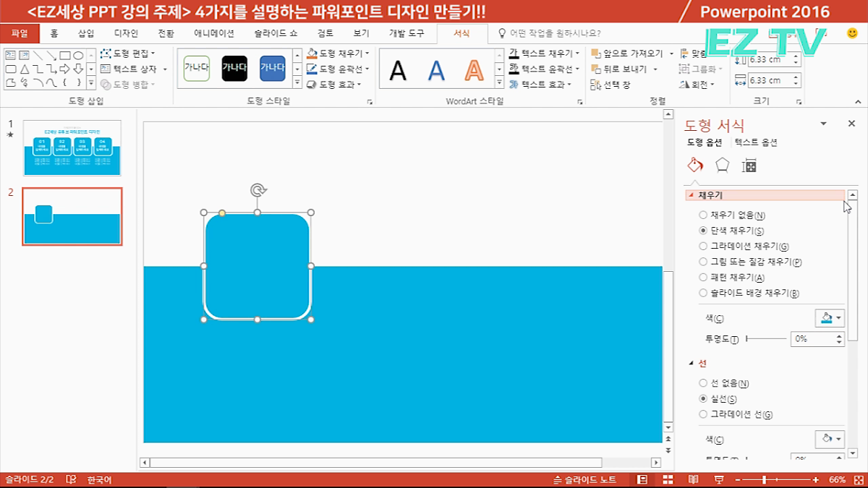Fit slide to current window
868x488 pixels.
[x=858, y=479]
